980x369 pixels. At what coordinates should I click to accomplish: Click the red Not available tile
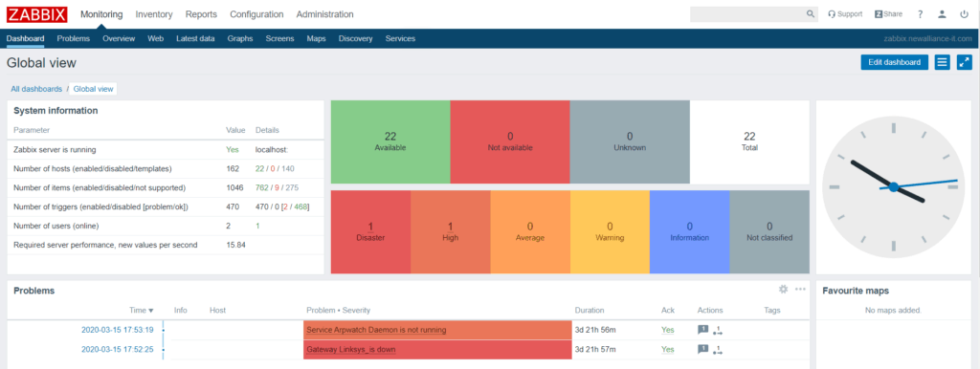click(x=510, y=141)
